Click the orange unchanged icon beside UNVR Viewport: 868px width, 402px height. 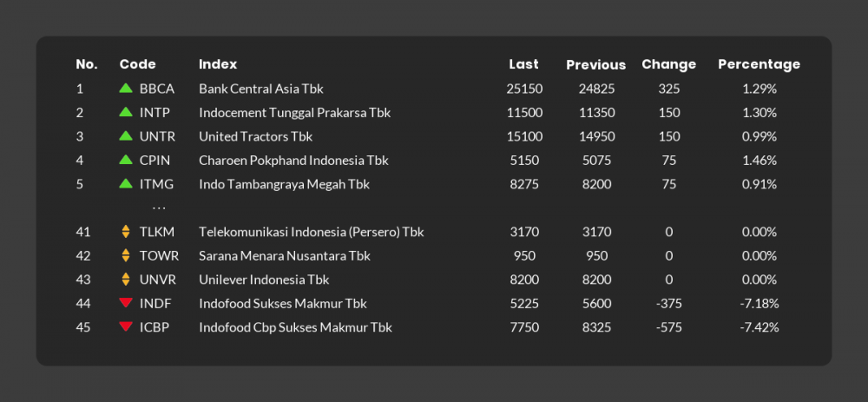(126, 279)
